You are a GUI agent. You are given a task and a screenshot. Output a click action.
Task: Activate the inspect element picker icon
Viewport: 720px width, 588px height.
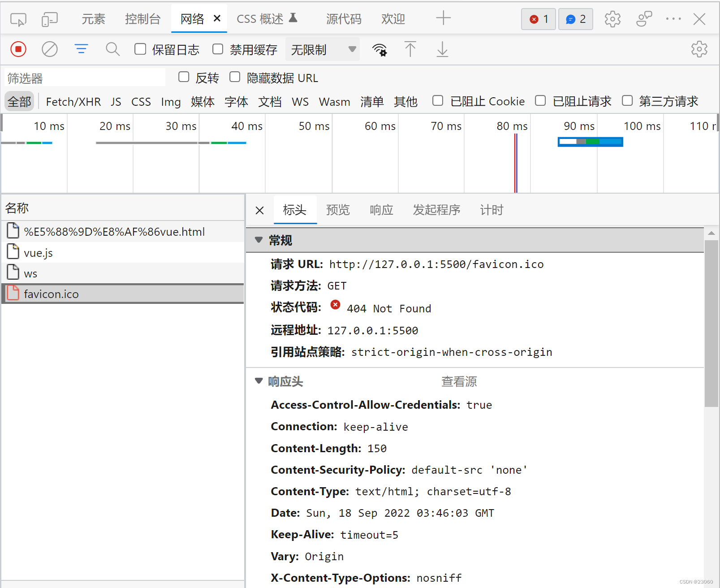(x=18, y=19)
